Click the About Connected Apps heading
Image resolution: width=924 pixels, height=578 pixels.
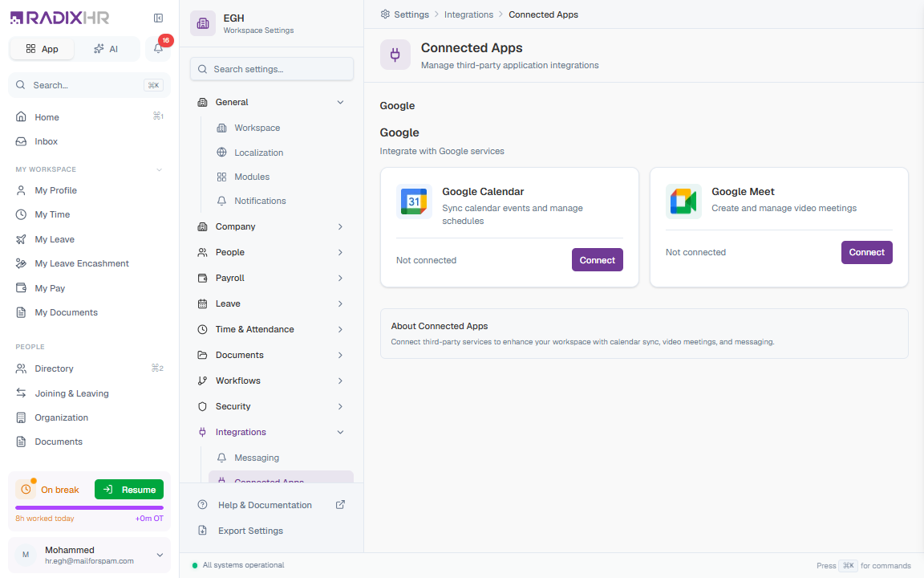440,326
